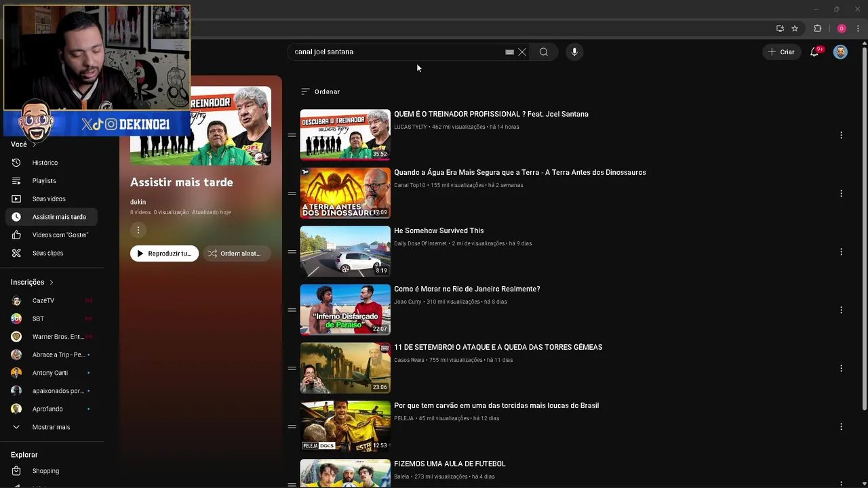
Task: Open playlist three-dot options menu
Action: 138,230
